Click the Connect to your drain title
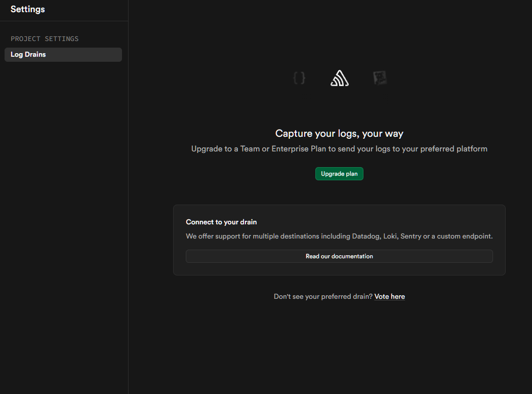 (221, 222)
